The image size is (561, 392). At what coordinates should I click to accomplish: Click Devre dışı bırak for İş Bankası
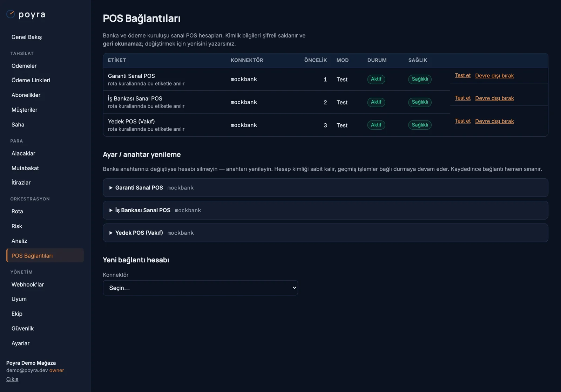coord(494,98)
